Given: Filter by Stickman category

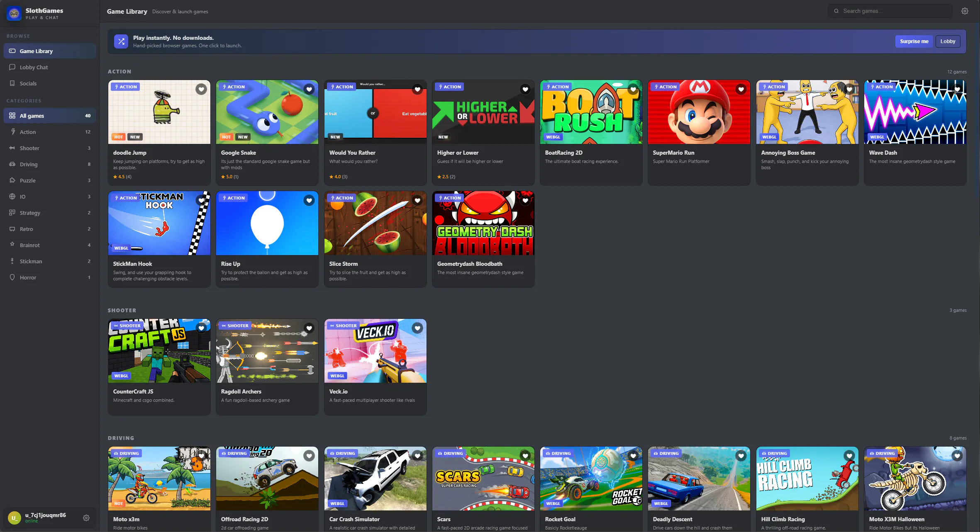Looking at the screenshot, I should coord(50,261).
